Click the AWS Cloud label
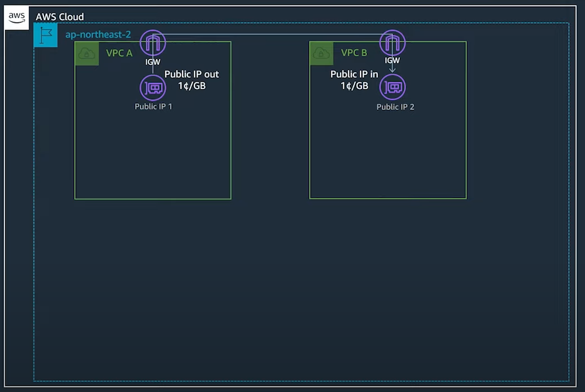 (x=60, y=17)
